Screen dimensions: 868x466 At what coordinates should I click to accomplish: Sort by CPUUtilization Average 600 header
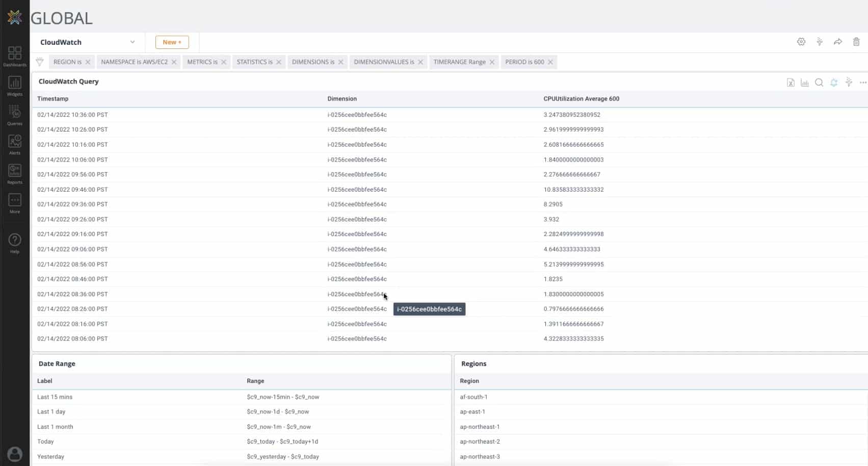pos(581,99)
